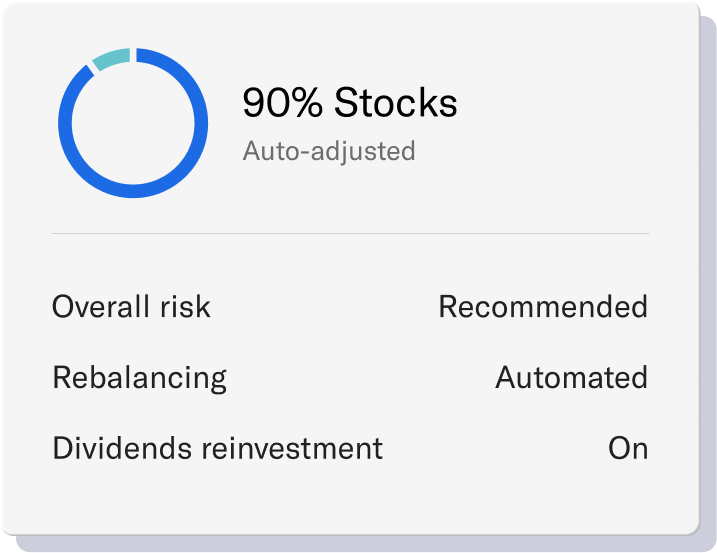Toggle the dividends reinvestment "On" value

click(x=628, y=447)
